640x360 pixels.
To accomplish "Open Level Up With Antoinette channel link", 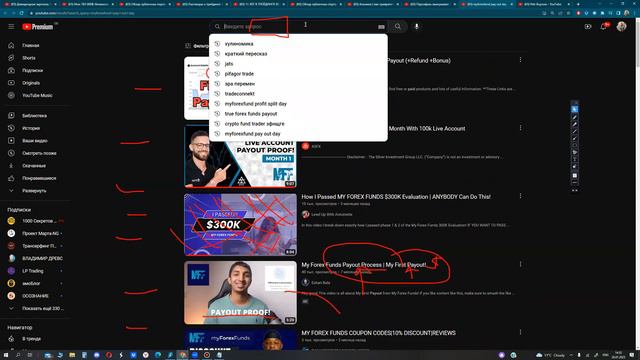I will tap(331, 214).
